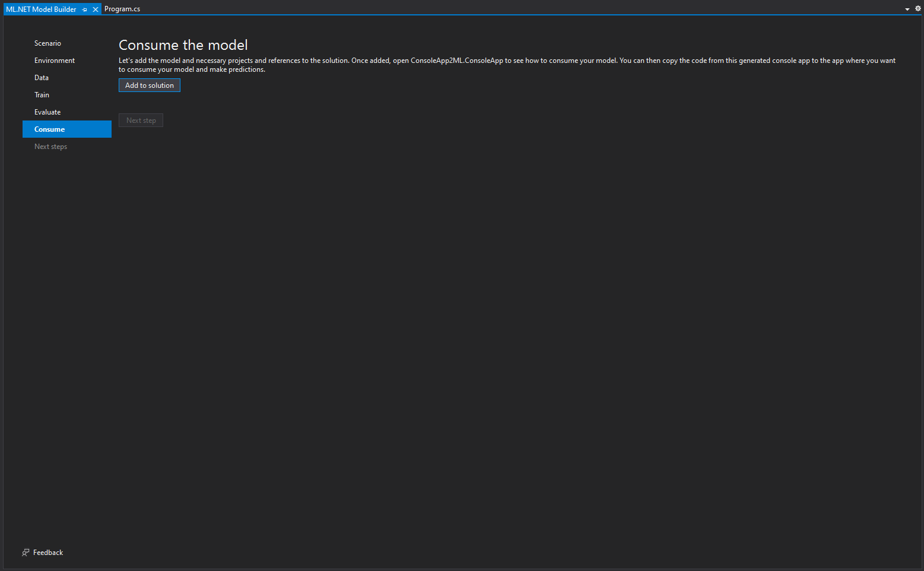The height and width of the screenshot is (571, 924).
Task: Click the 'Consume the model' heading
Action: (183, 45)
